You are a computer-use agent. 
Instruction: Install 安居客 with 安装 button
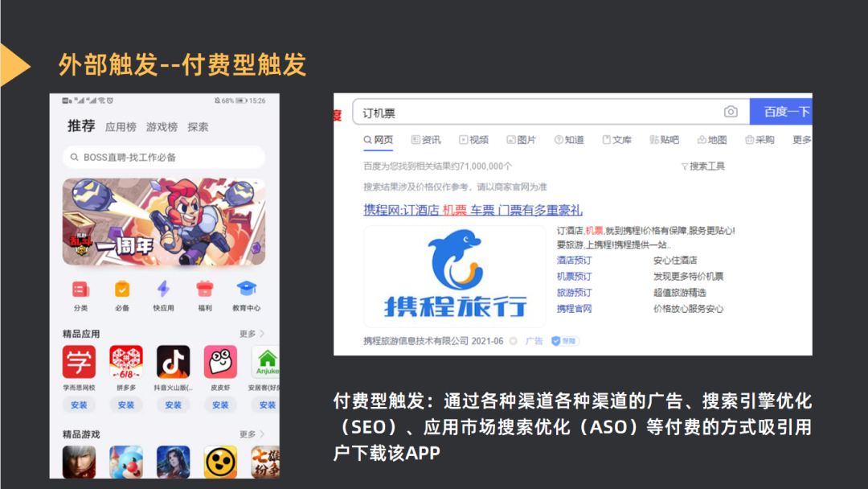click(x=268, y=405)
